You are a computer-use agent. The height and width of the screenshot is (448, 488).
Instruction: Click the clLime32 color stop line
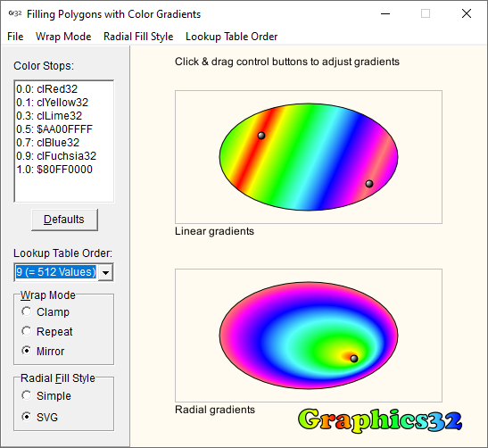click(x=49, y=116)
